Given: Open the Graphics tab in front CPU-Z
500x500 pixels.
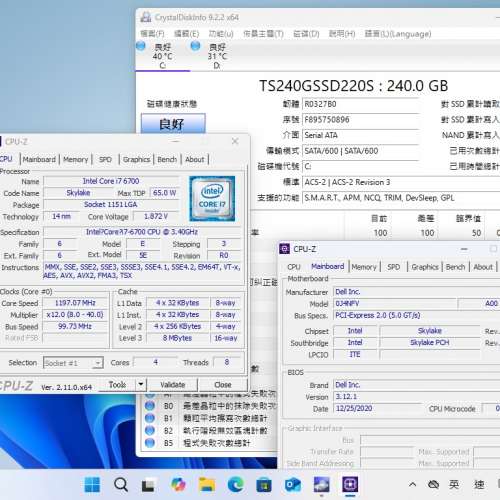Looking at the screenshot, I should tap(136, 159).
